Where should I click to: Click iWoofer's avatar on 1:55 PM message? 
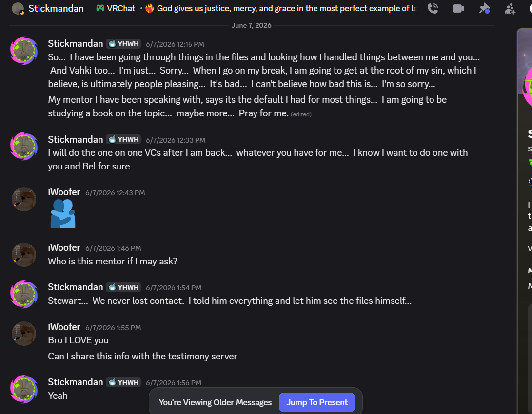coord(24,334)
